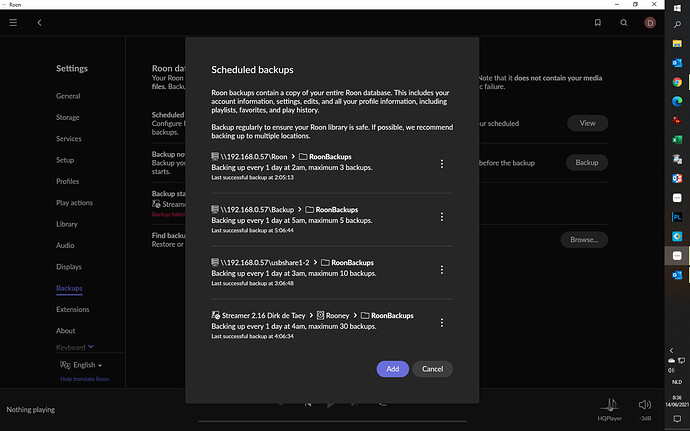
Task: Open options menu for usbshare1-2 backup
Action: [442, 269]
